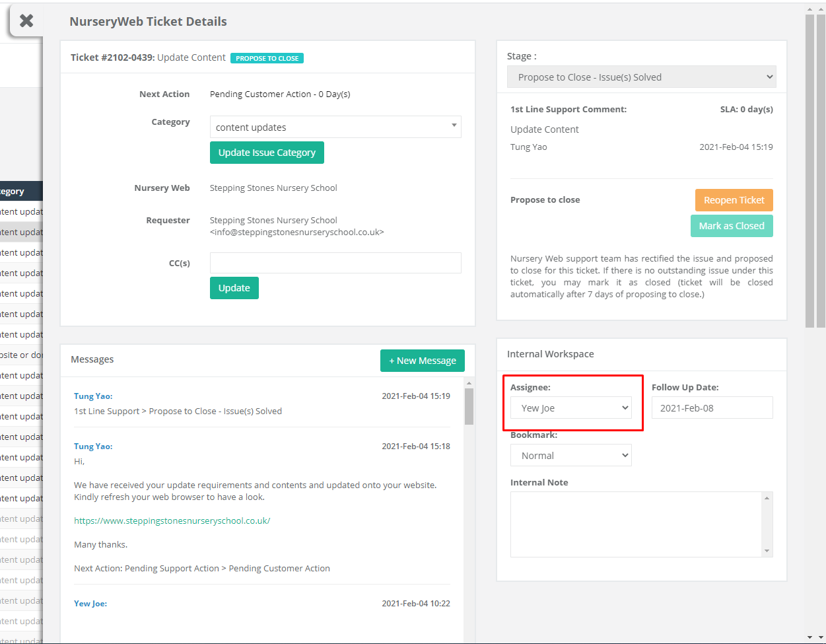Image resolution: width=826 pixels, height=644 pixels.
Task: Click the Reopen Ticket button
Action: coord(734,200)
